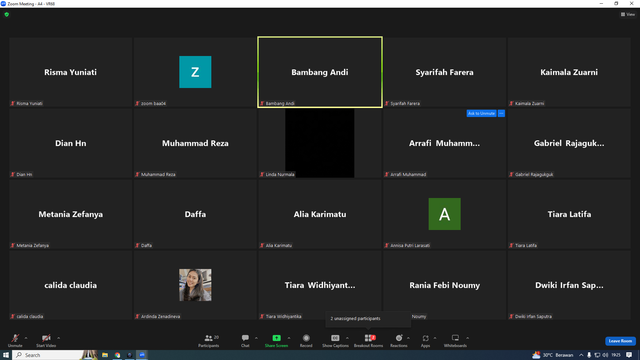640x360 pixels.
Task: Click the green Share Screen icon
Action: click(x=276, y=338)
